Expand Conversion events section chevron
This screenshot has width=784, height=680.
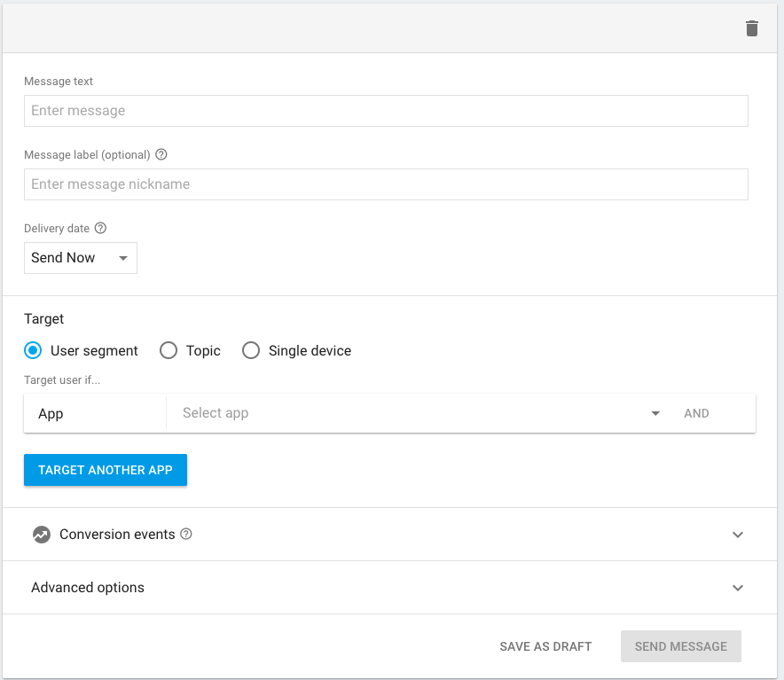click(738, 535)
